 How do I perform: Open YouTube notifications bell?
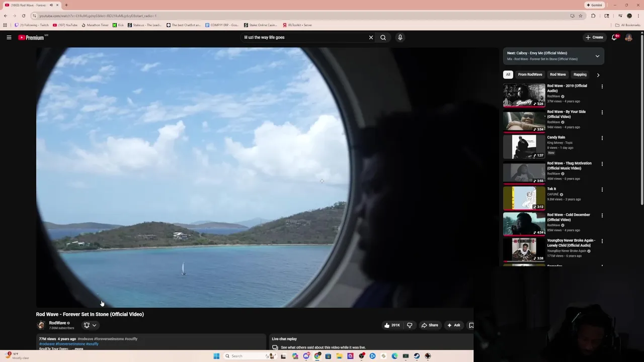[615, 37]
